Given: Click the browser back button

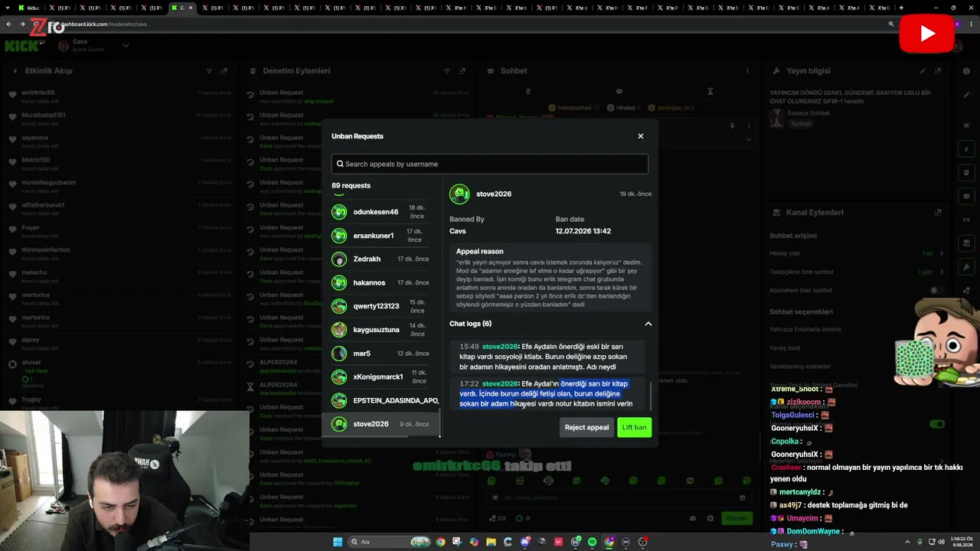Looking at the screenshot, I should click(8, 24).
